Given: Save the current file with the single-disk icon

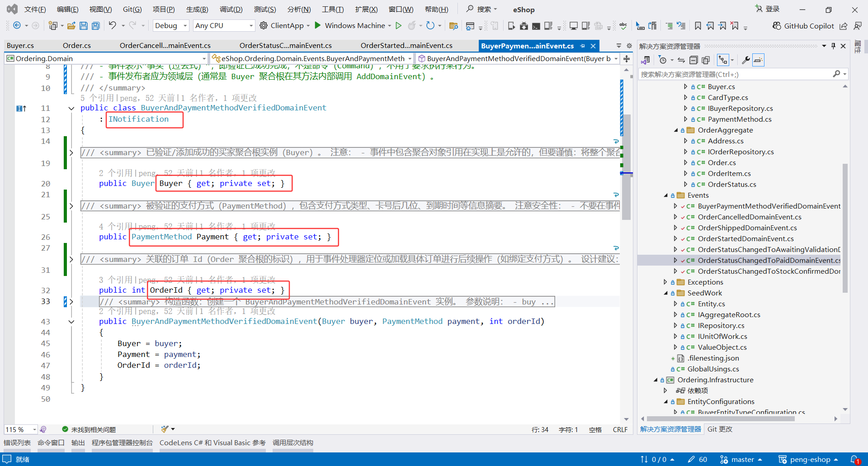Looking at the screenshot, I should [x=83, y=26].
